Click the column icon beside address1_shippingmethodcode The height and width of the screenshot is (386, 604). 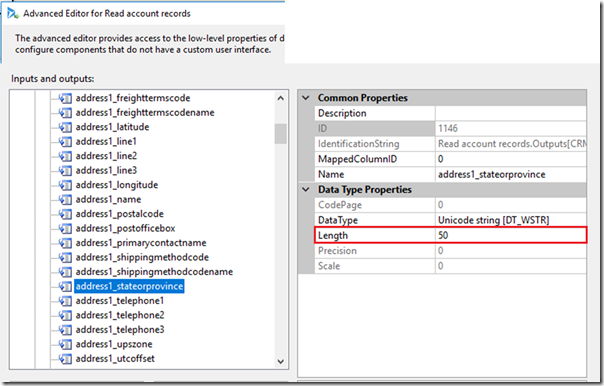(65, 257)
